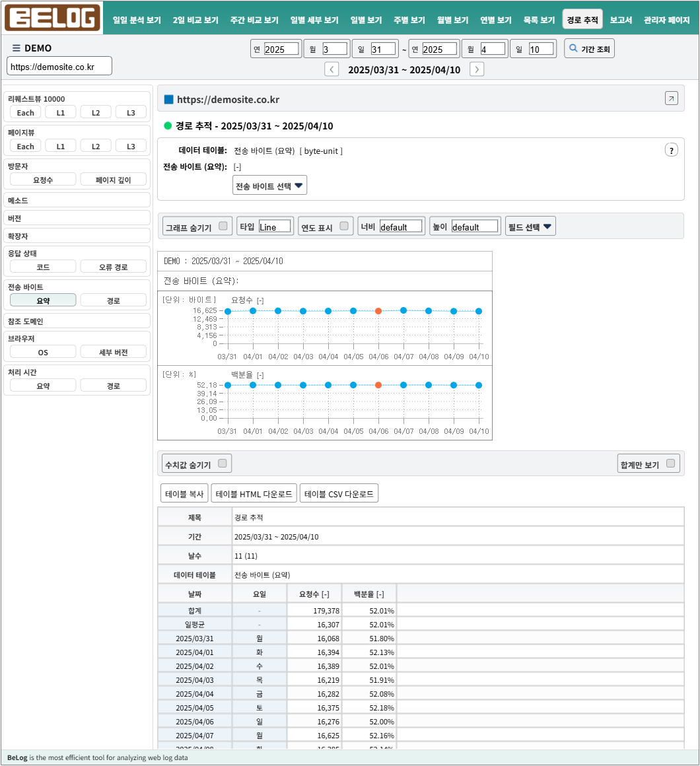700x766 pixels.
Task: Open the 필드 선택 dropdown
Action: (x=530, y=226)
